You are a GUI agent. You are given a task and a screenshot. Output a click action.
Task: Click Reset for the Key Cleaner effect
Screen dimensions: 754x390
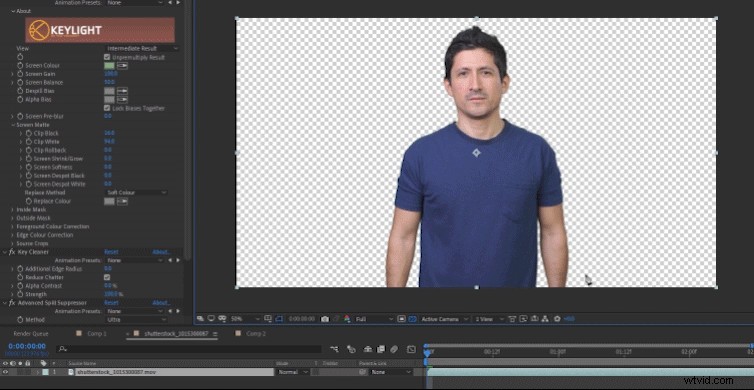[x=111, y=252]
